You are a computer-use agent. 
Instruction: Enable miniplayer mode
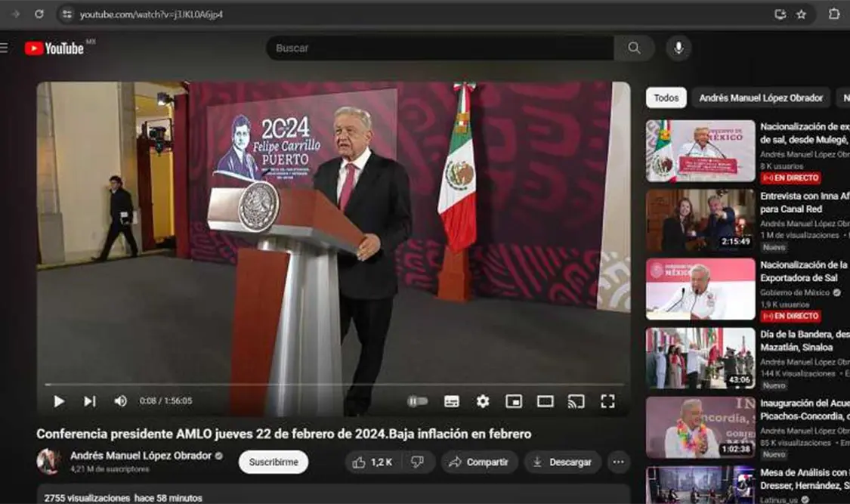pyautogui.click(x=514, y=401)
